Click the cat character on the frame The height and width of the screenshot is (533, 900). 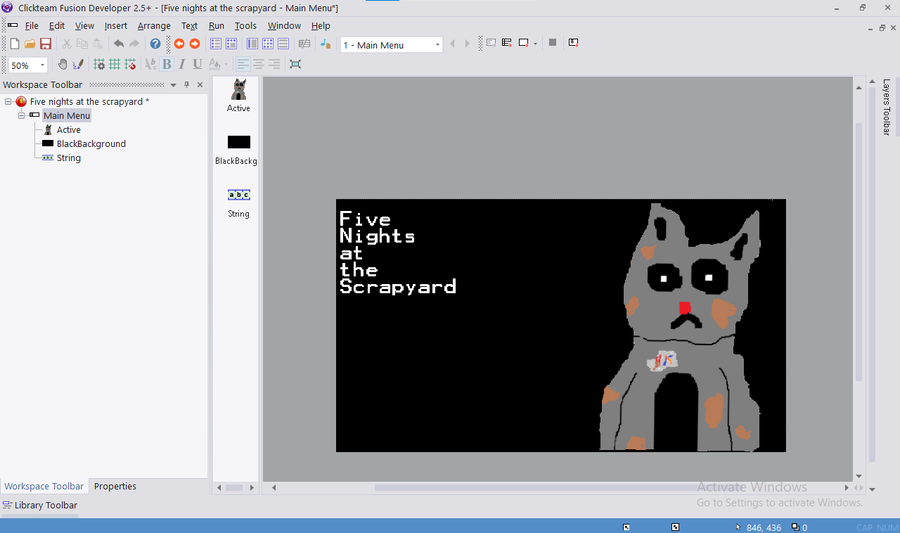click(x=681, y=327)
